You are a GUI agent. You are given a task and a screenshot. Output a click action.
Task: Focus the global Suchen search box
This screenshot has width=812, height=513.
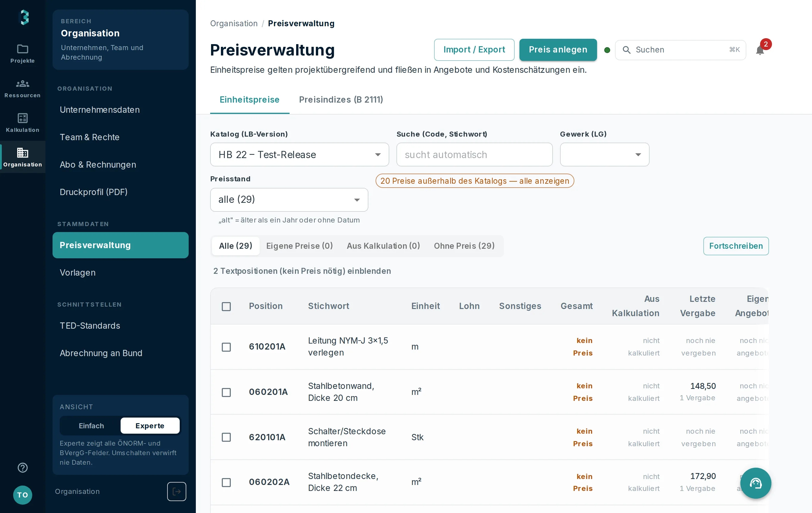tap(680, 50)
